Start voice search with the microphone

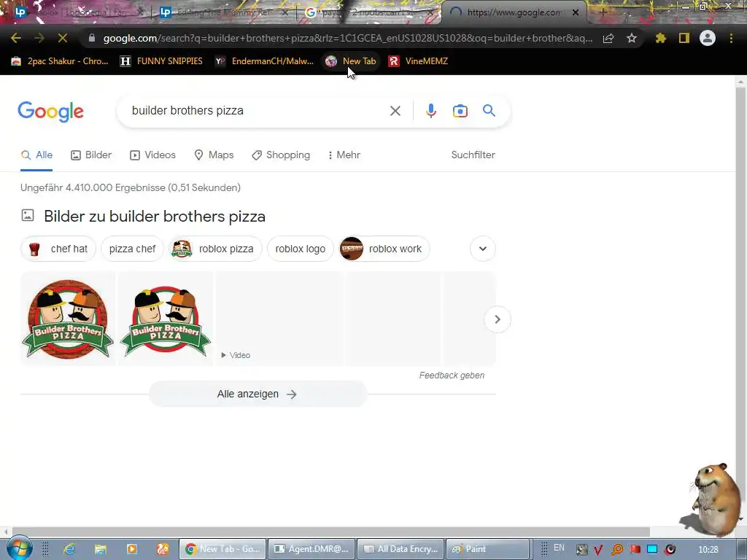430,111
